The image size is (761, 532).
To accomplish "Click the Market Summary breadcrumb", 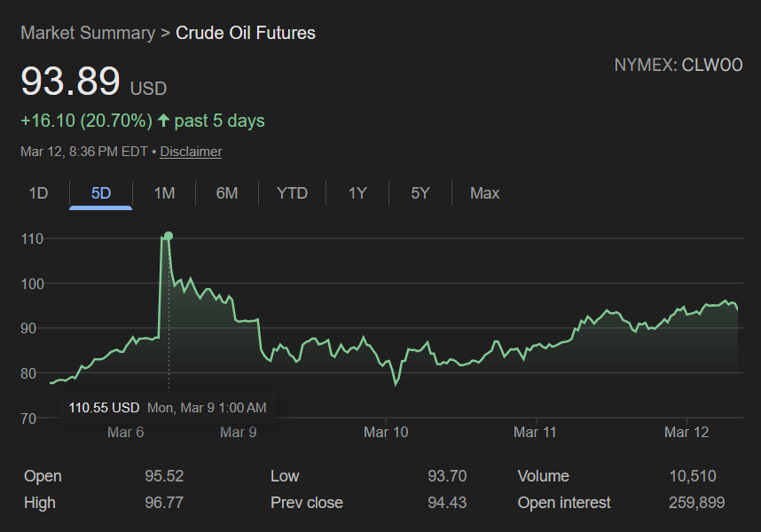I will pos(88,33).
